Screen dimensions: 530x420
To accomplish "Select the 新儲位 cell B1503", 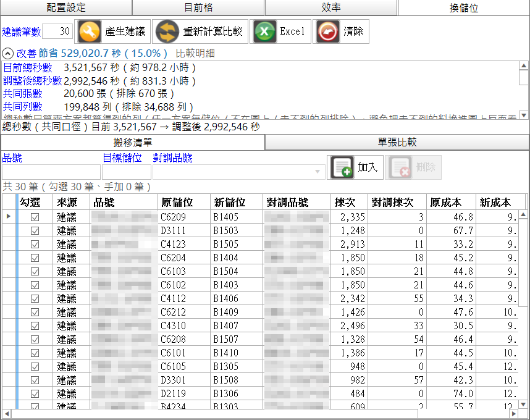I will point(237,230).
